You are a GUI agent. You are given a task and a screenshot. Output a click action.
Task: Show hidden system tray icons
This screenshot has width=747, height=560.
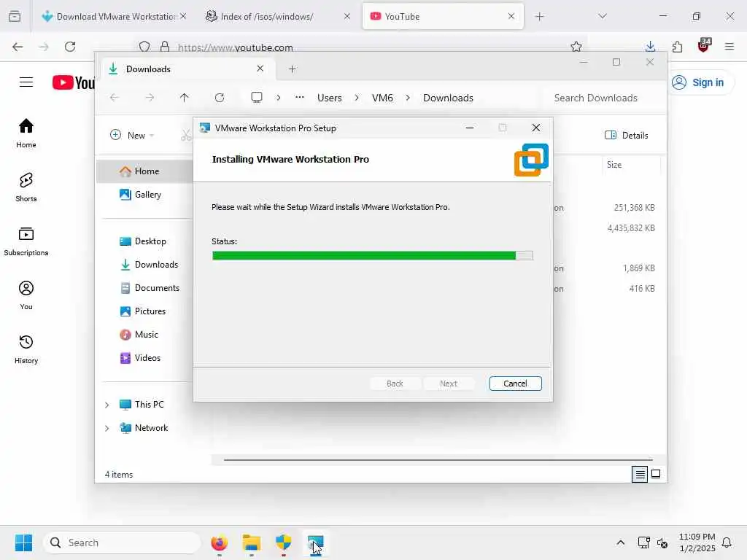[x=620, y=542]
